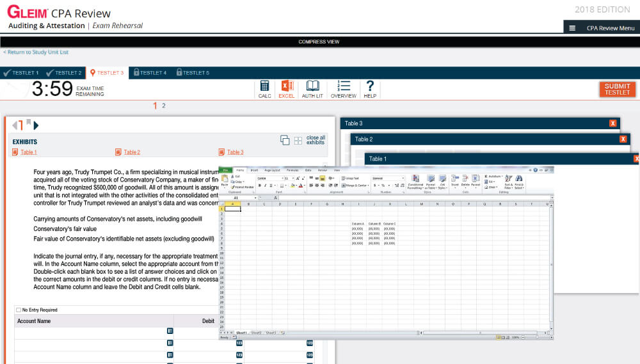
Task: Select the Sheet2 worksheet tab
Action: (256, 333)
